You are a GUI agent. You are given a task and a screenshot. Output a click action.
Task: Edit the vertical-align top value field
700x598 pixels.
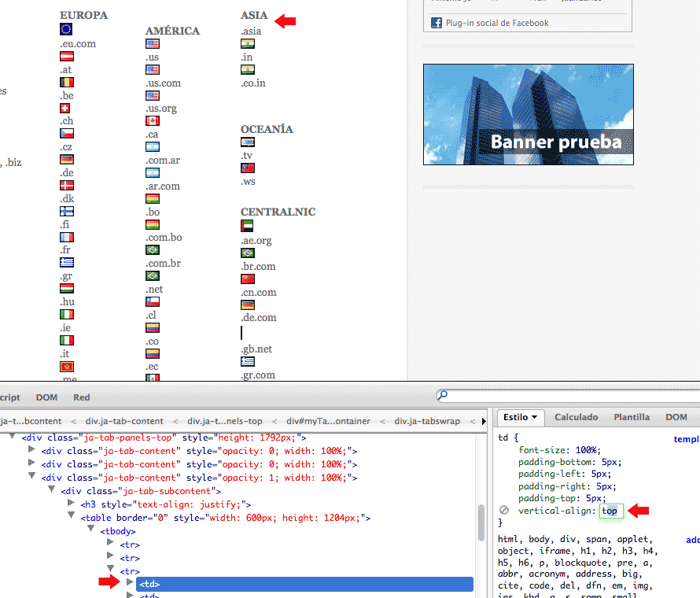610,511
